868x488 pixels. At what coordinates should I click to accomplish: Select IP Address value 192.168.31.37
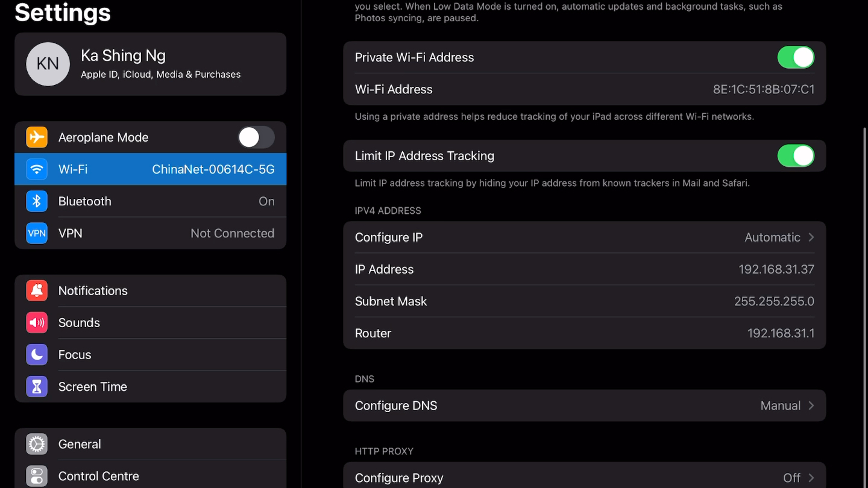pyautogui.click(x=776, y=269)
